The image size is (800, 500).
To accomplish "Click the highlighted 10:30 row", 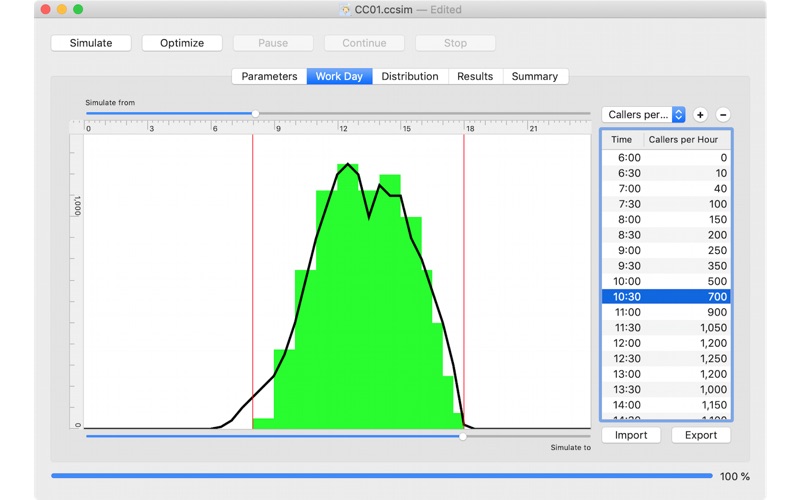I will tap(666, 296).
